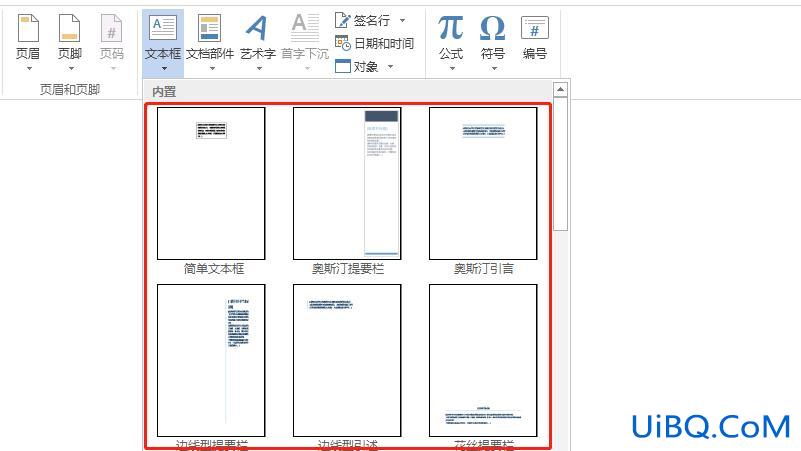Expand the 艺术字 dropdown arrow
The image size is (801, 451).
[x=259, y=68]
